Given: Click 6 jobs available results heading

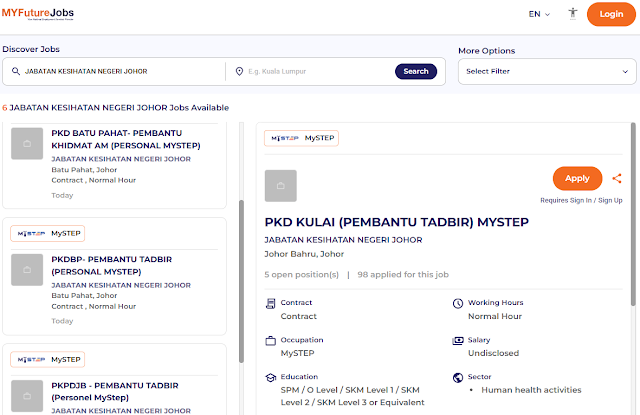Looking at the screenshot, I should tap(116, 108).
